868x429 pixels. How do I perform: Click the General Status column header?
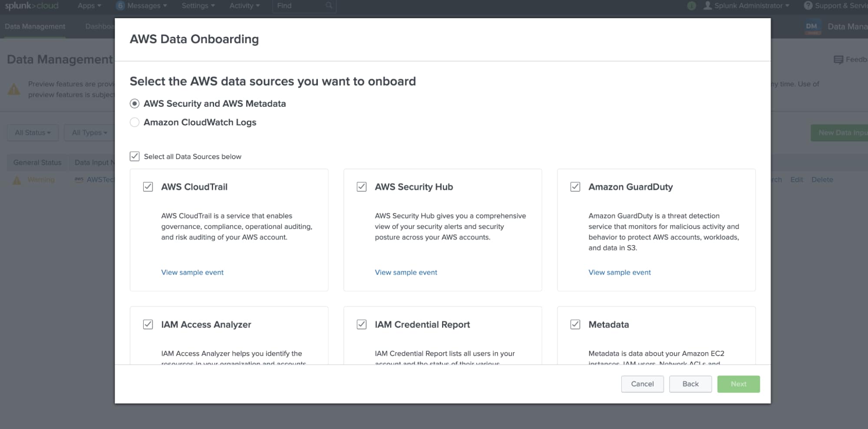(37, 163)
